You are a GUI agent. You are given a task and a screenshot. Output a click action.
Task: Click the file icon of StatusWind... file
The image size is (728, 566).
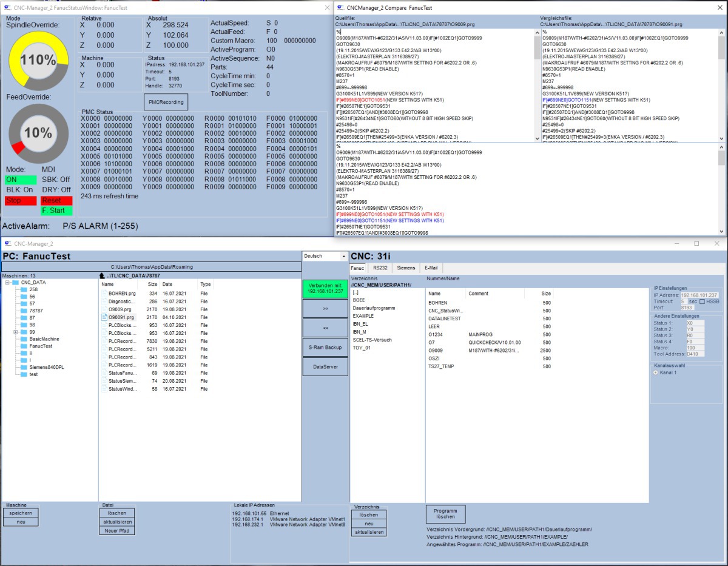tap(104, 389)
